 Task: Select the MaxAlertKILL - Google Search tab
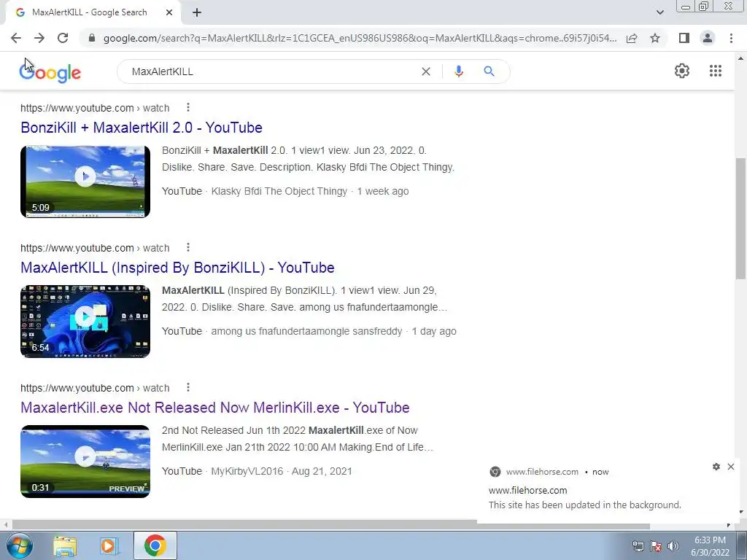pos(93,13)
